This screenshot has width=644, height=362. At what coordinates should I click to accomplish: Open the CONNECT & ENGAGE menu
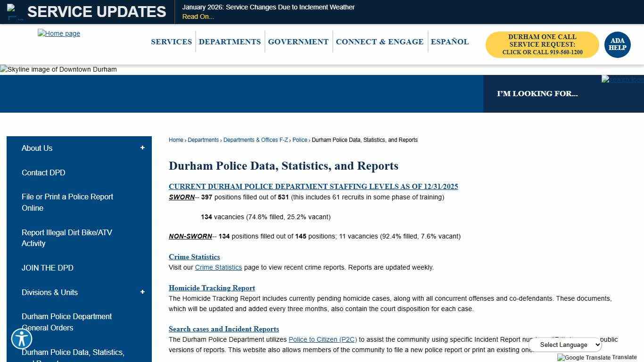click(x=380, y=42)
